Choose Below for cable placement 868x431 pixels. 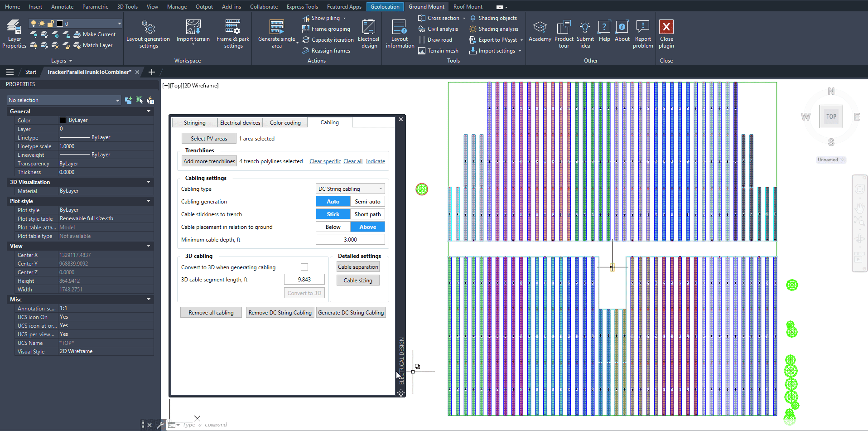coord(333,227)
